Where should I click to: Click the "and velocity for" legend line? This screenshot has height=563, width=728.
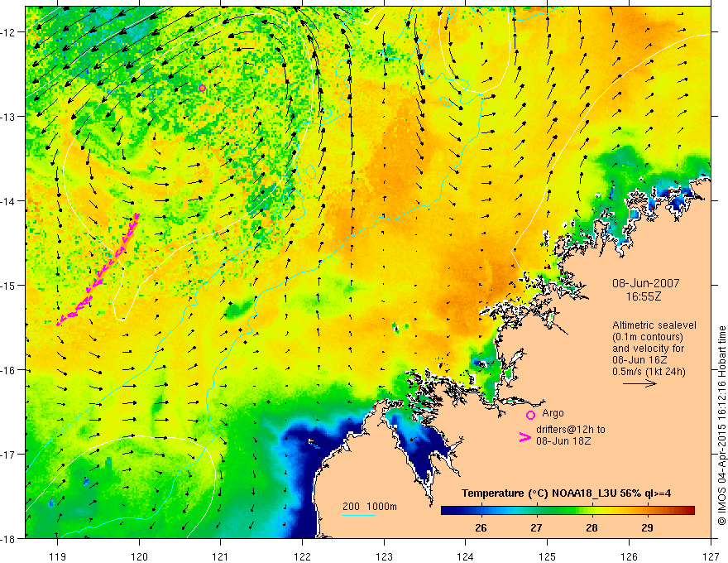pos(648,349)
